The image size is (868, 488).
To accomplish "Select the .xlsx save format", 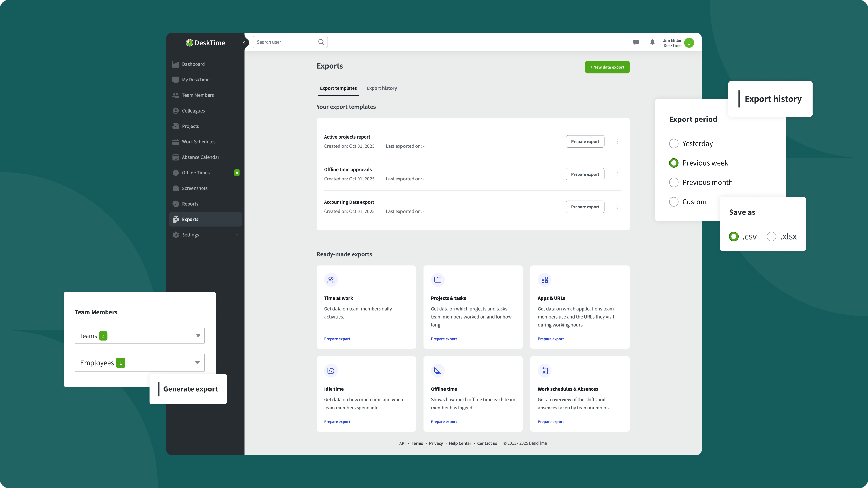I will [771, 236].
